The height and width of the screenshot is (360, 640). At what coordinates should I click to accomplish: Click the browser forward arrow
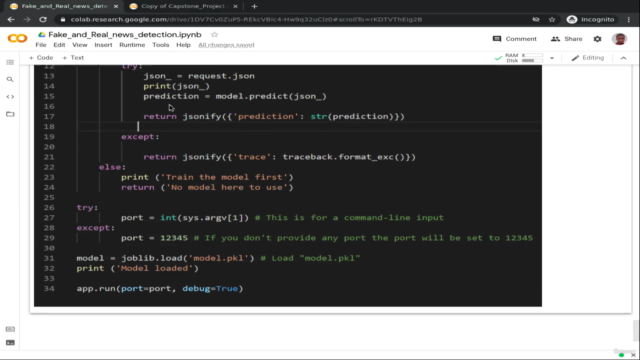(x=27, y=19)
